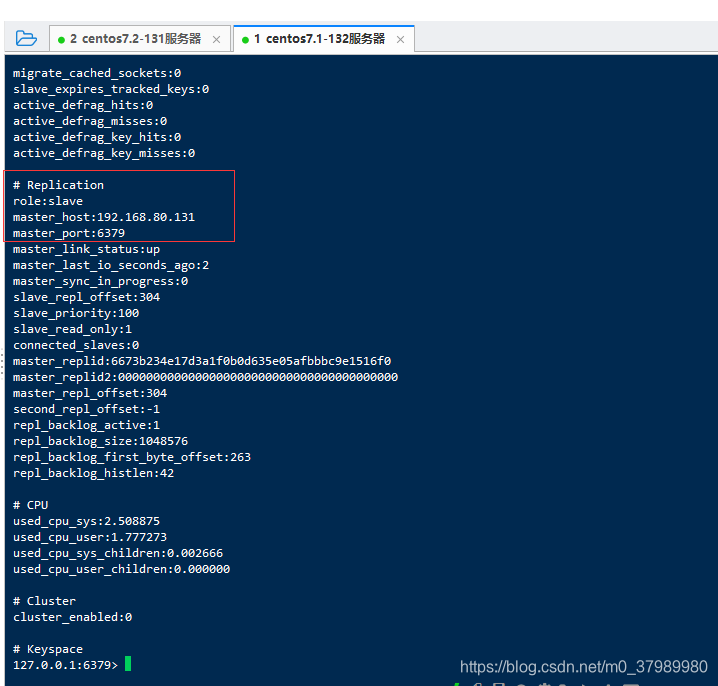
Task: Click used_cpu_sys_children:0.002666 line
Action: tap(118, 553)
